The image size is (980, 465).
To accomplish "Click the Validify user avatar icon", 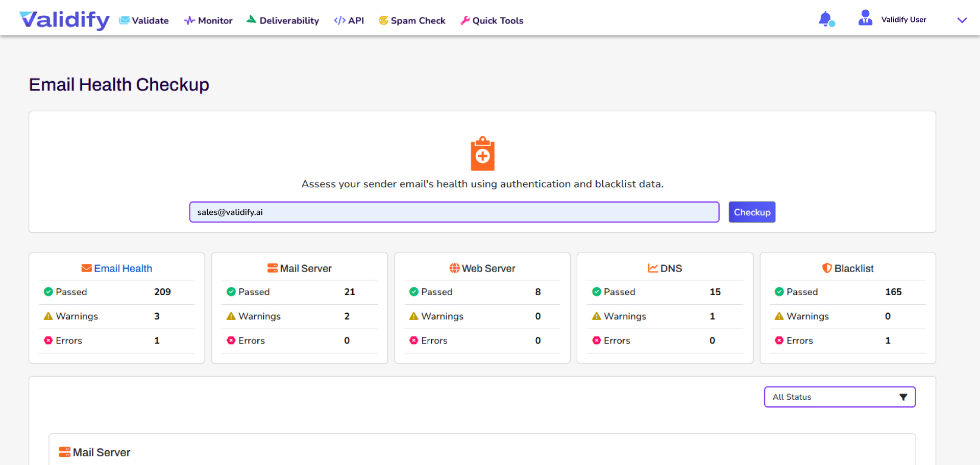I will click(x=865, y=18).
